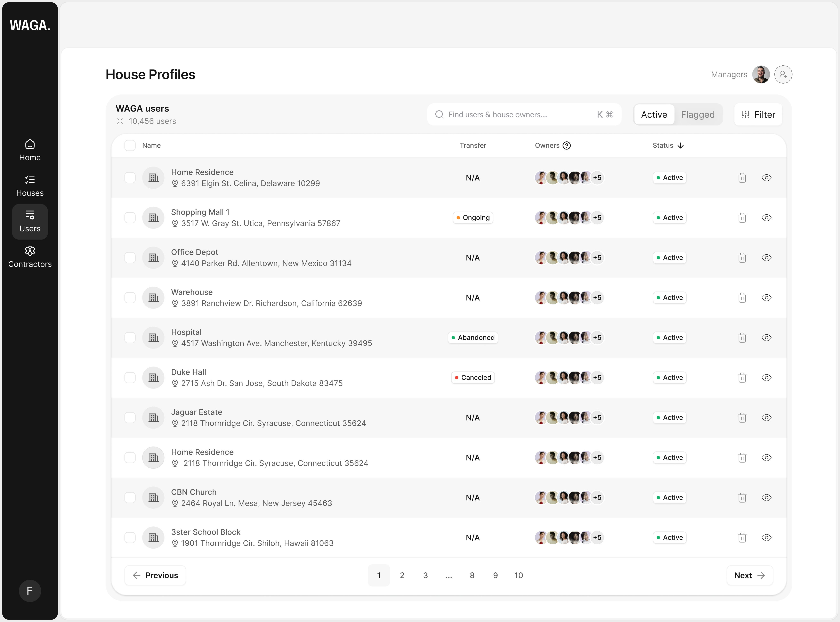Open the Filter options

[x=758, y=114]
